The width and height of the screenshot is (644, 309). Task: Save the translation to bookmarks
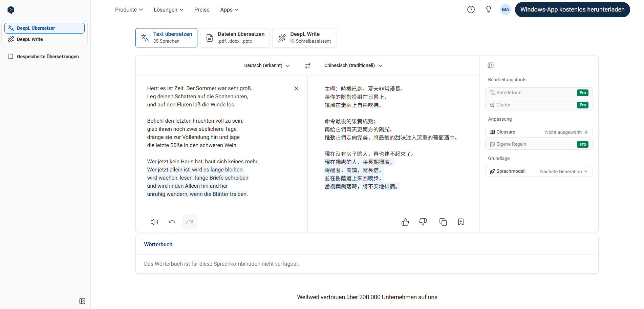[x=460, y=222]
